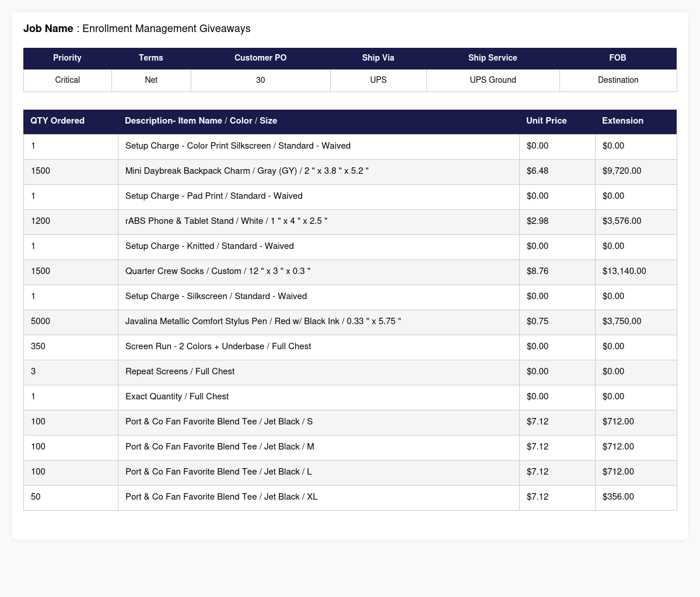The height and width of the screenshot is (597, 700).
Task: Select Repeat Screens / Full Chest description
Action: tap(180, 372)
